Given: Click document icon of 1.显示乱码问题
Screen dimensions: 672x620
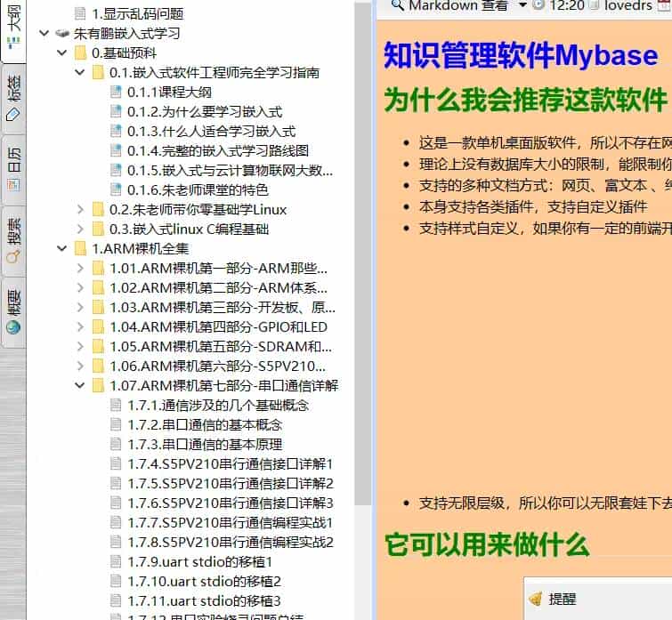Looking at the screenshot, I should [80, 13].
